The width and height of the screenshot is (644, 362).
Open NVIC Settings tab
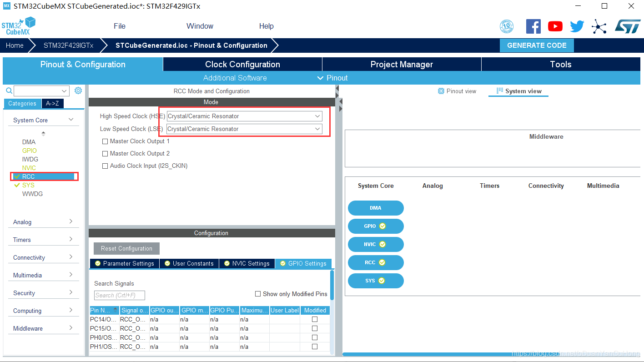[x=247, y=263]
